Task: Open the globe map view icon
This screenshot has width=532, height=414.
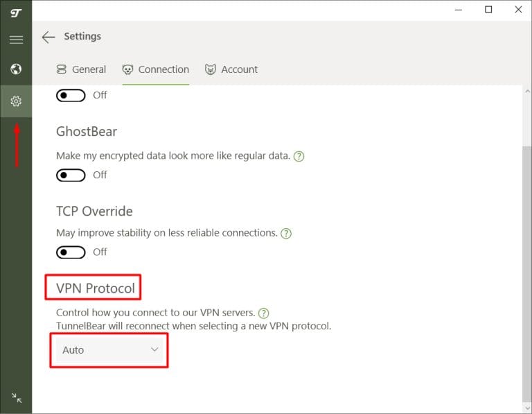Action: point(15,69)
